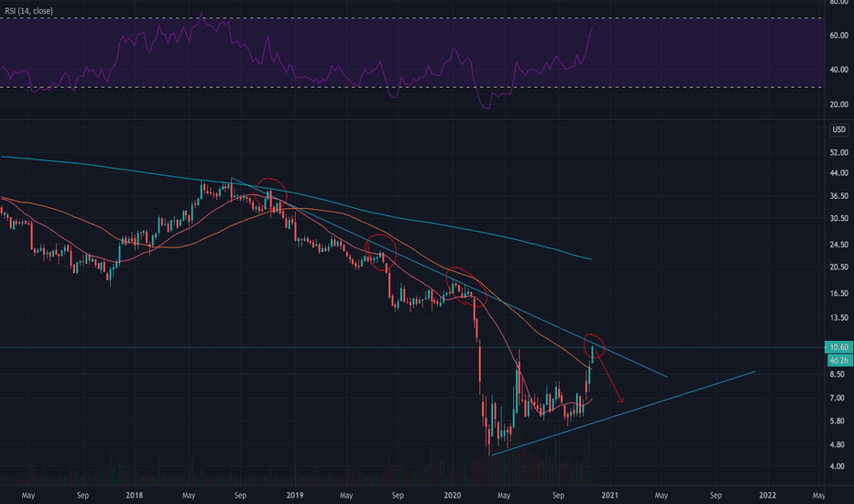
Task: Click the 52.00 price axis label
Action: [x=838, y=152]
